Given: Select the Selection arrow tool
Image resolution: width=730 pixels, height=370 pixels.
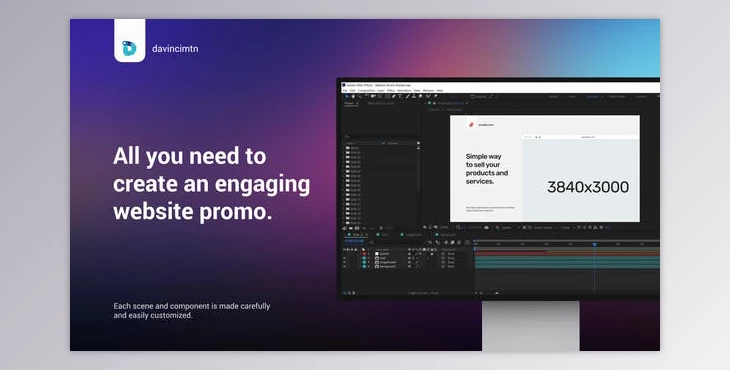Looking at the screenshot, I should click(346, 96).
